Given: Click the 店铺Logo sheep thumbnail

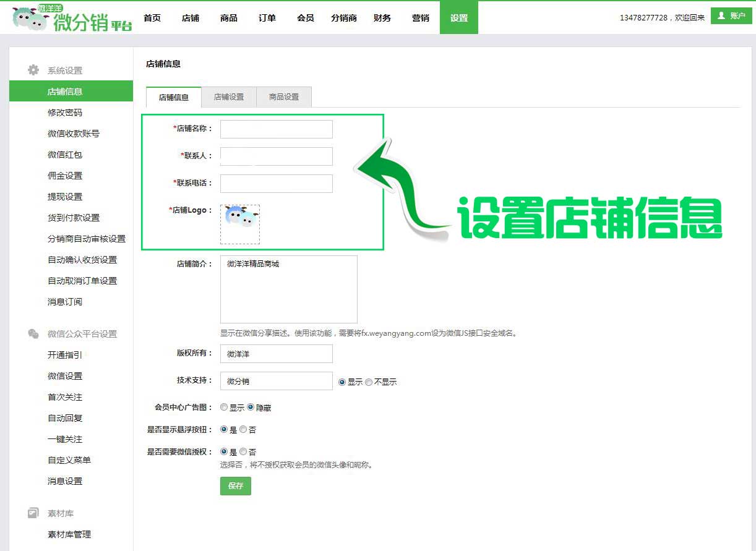Looking at the screenshot, I should 240,224.
